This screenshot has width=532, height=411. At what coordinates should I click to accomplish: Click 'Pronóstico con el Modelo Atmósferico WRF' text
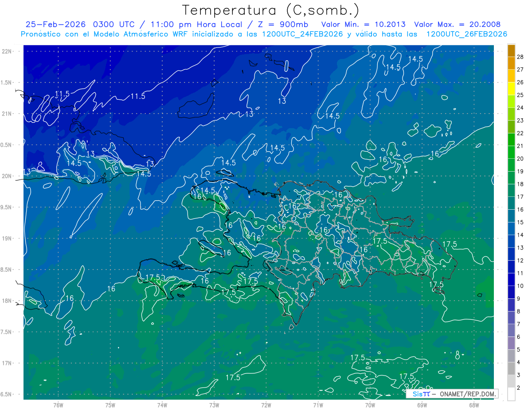106,34
